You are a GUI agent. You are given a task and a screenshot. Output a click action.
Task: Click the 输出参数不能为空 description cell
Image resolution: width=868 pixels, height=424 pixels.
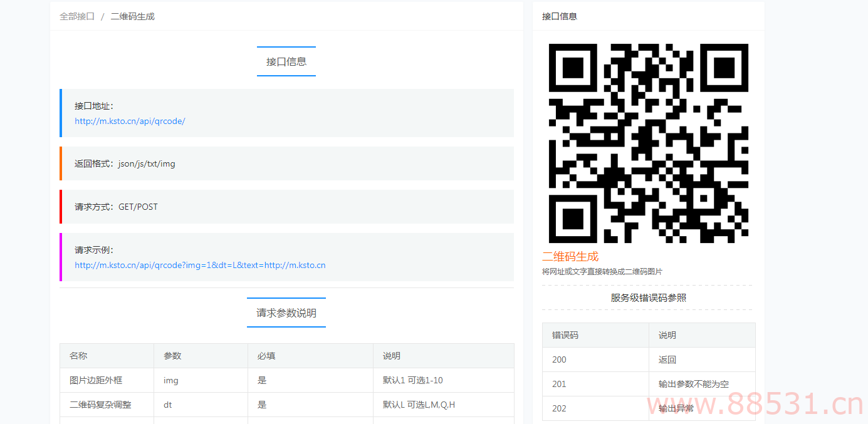pyautogui.click(x=693, y=384)
